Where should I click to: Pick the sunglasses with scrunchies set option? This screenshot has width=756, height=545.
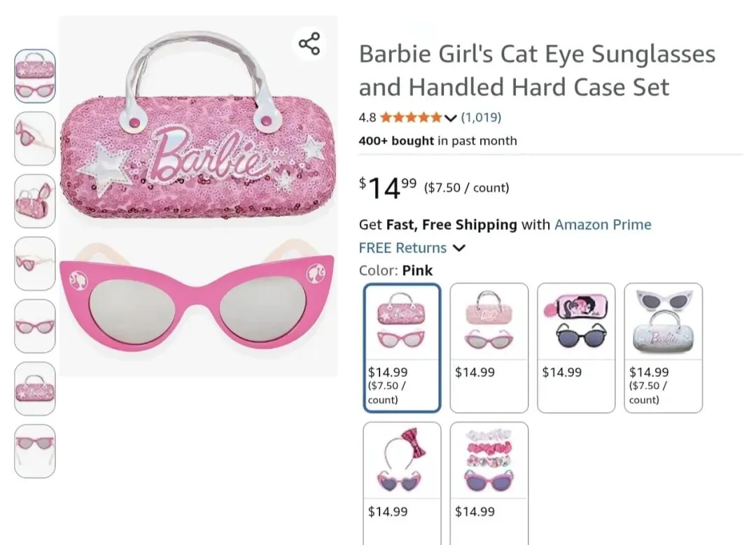[489, 483]
